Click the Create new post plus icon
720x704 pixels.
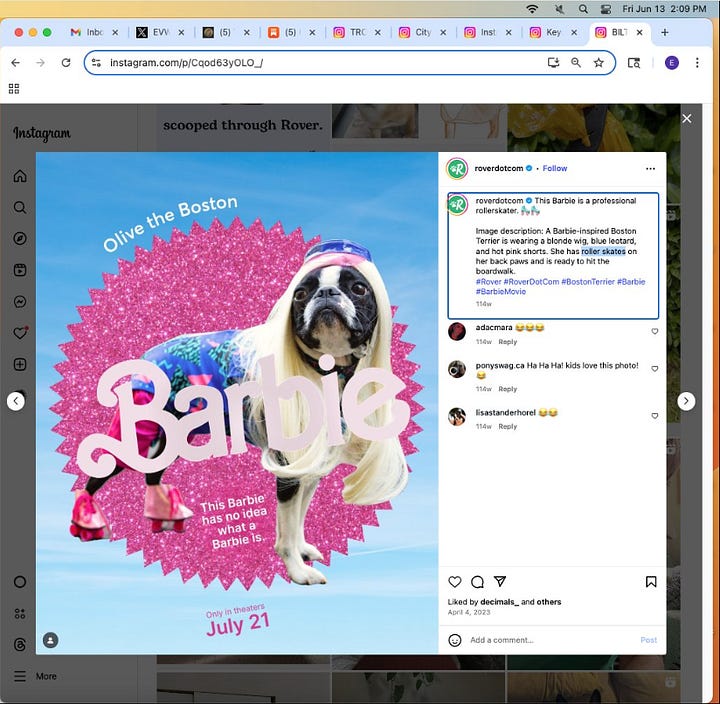[x=20, y=365]
